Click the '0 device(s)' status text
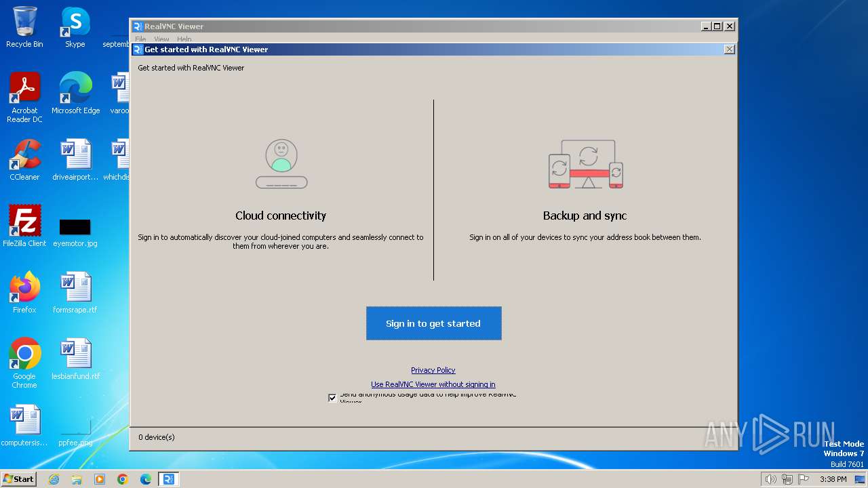 [x=157, y=437]
